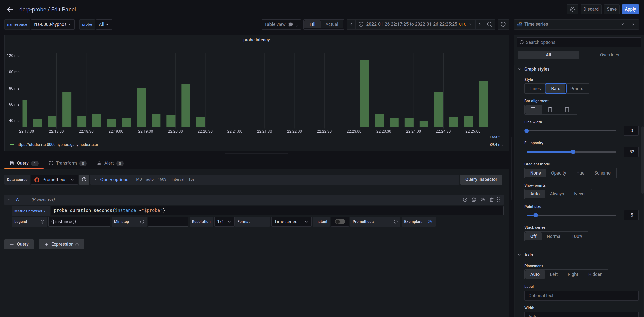Delete query A with the trash icon
The image size is (644, 317).
click(x=492, y=199)
